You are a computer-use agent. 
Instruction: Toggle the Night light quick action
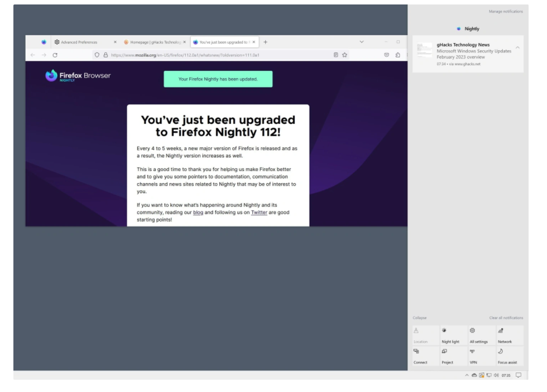tap(453, 336)
